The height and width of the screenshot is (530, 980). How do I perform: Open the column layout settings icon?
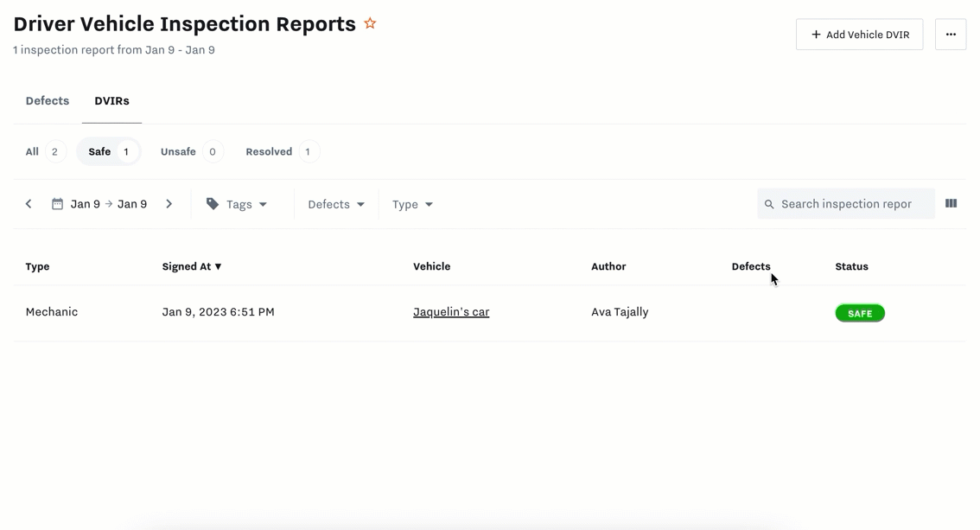(x=951, y=204)
